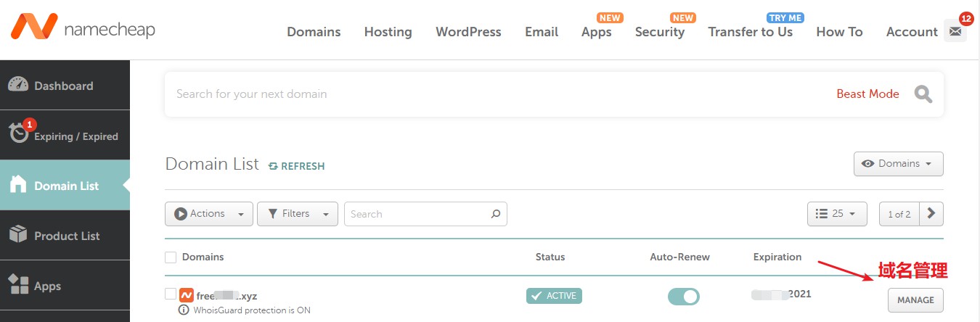Click the Product List box icon
The width and height of the screenshot is (980, 322).
pyautogui.click(x=18, y=235)
